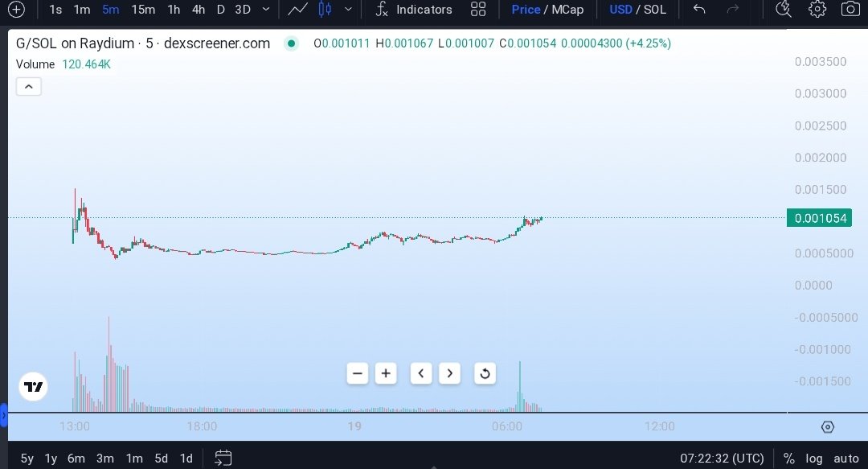Select the line chart style icon

(298, 10)
